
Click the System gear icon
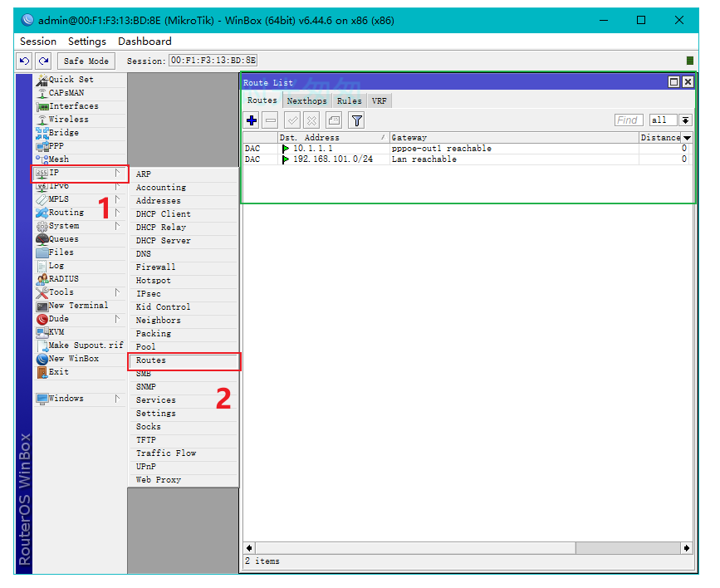42,227
